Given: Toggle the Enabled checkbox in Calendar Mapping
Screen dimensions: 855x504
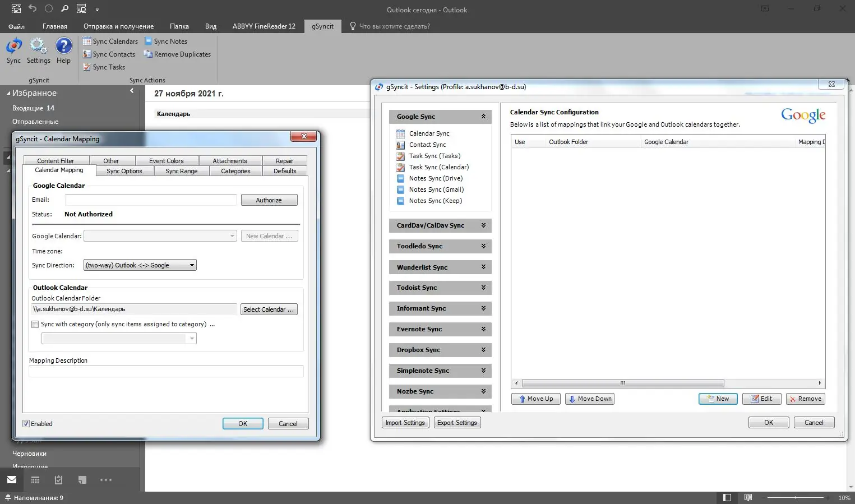Looking at the screenshot, I should click(26, 424).
